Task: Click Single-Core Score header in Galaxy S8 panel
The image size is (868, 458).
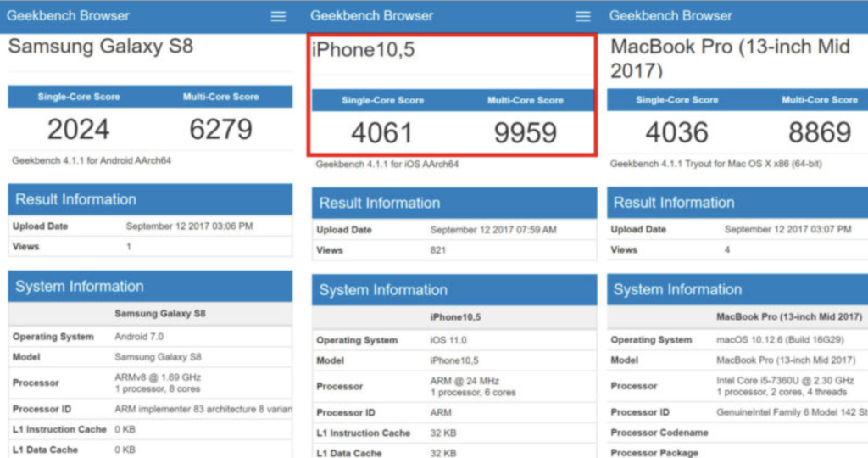Action: (x=79, y=97)
